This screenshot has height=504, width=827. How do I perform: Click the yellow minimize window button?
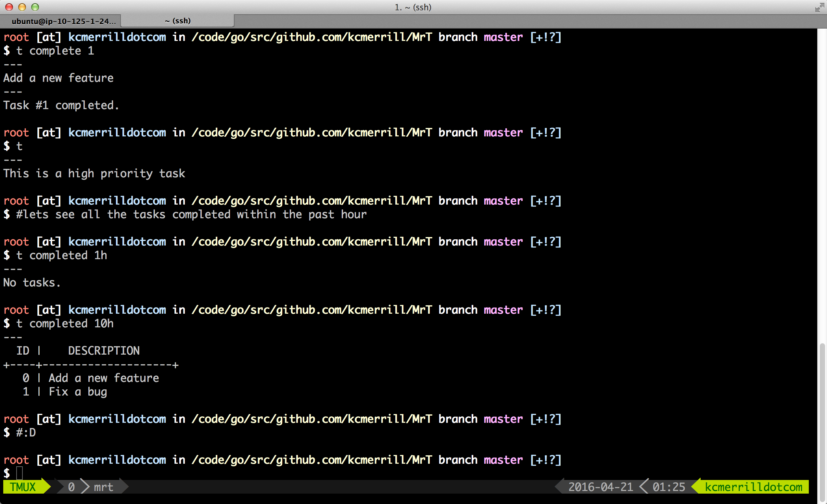22,7
